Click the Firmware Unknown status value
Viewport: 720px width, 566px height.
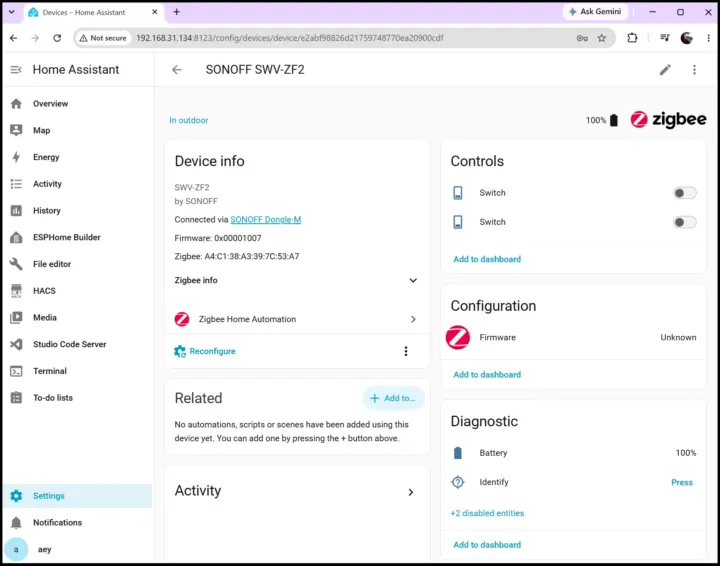[x=678, y=337]
